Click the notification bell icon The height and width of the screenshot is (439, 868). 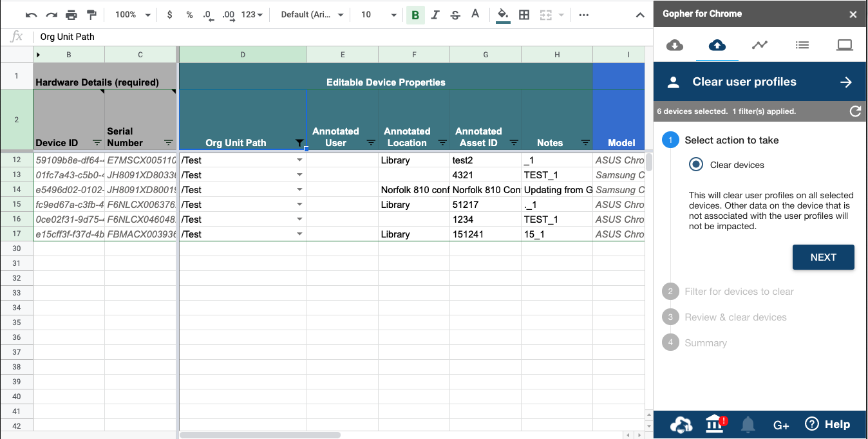pyautogui.click(x=748, y=424)
